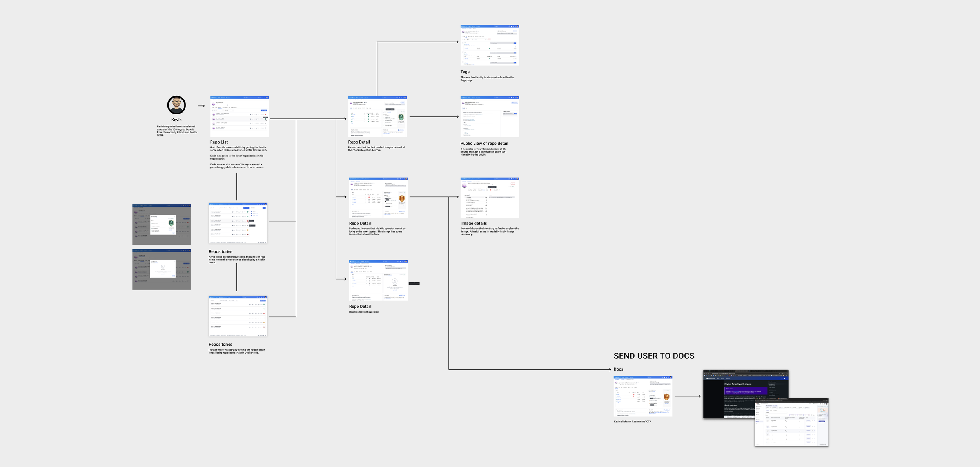Click the orange D badge in the Docs thumbnail

point(666,397)
